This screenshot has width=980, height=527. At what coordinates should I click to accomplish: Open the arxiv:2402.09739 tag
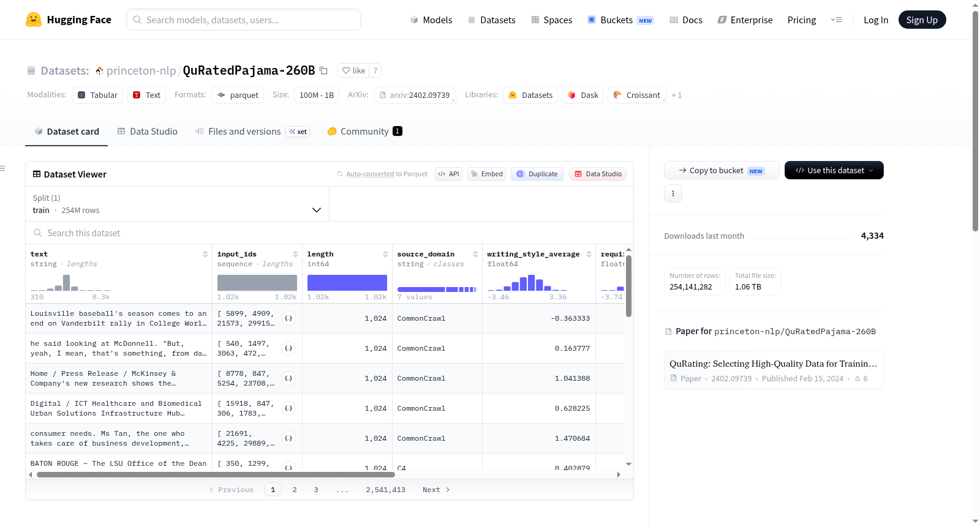coord(415,95)
